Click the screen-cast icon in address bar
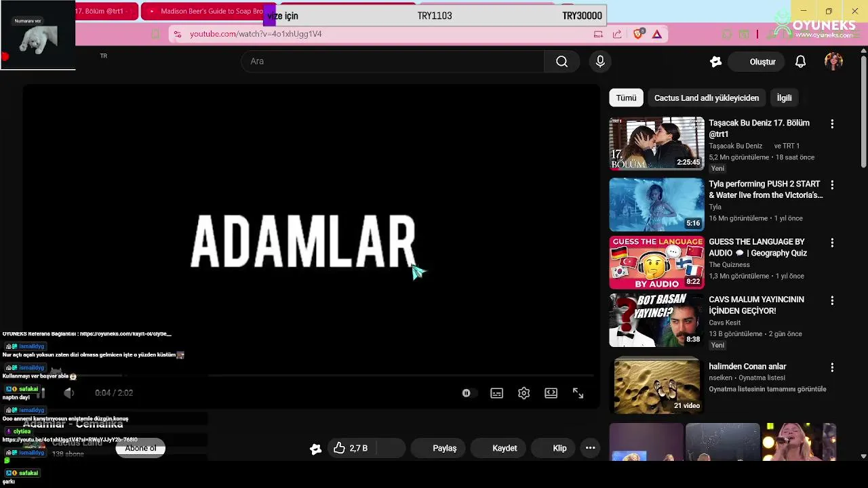 point(598,34)
